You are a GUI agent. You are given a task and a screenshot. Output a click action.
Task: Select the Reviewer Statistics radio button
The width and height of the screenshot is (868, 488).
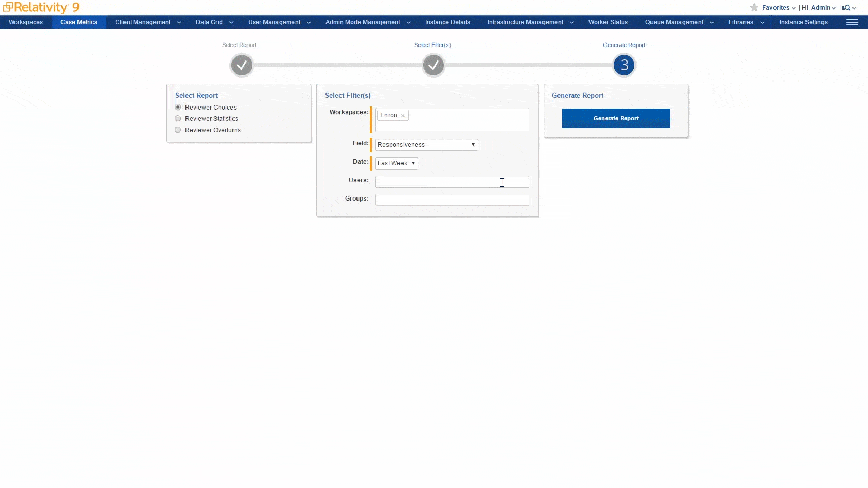(178, 119)
